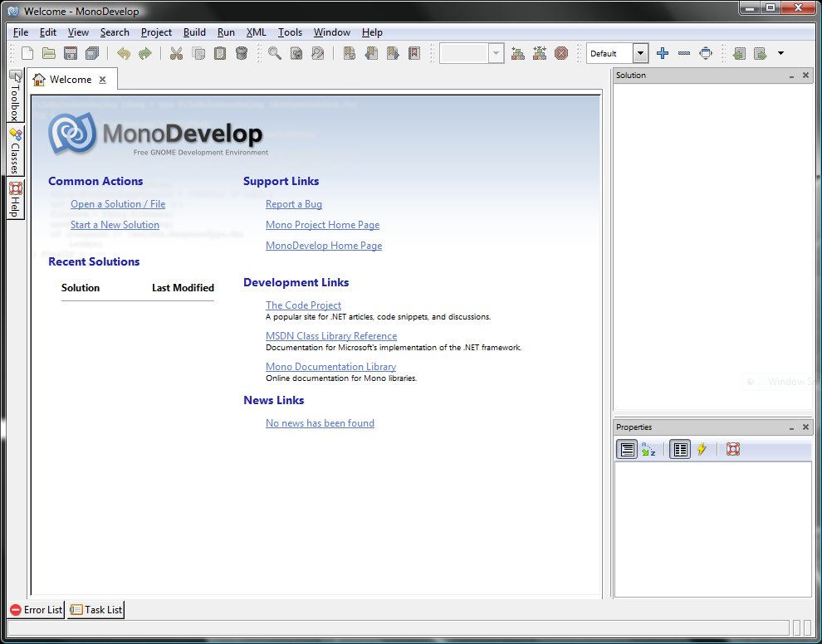Cut the selection with the scissors icon
This screenshot has width=822, height=644.
tap(176, 53)
